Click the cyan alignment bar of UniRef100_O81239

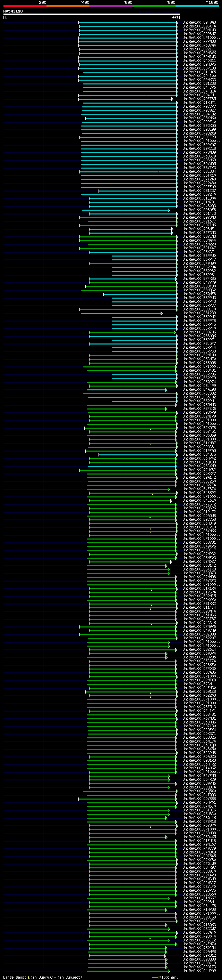tap(121, 313)
